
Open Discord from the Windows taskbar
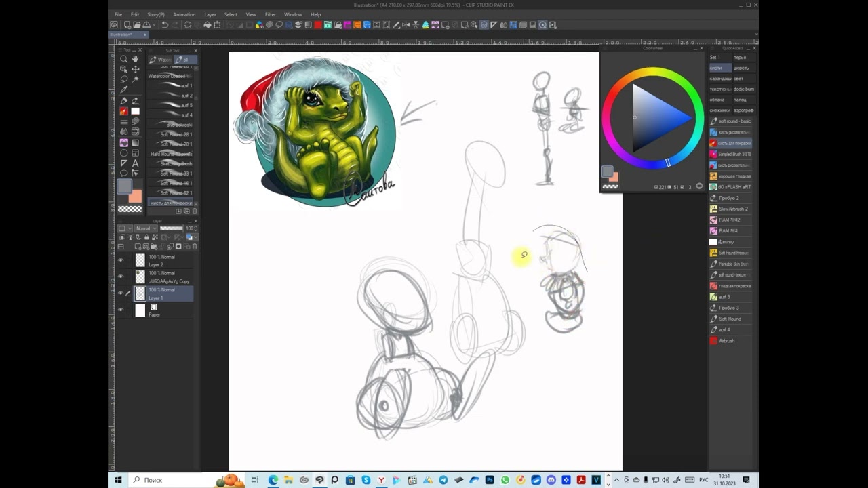coord(551,480)
